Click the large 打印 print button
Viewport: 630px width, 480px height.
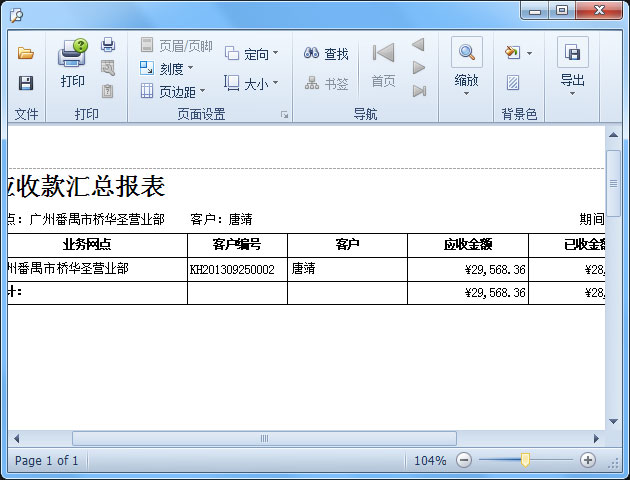[73, 63]
